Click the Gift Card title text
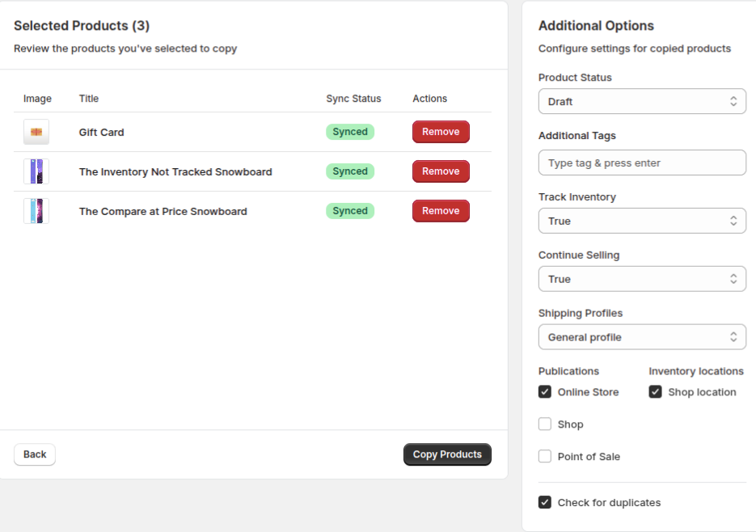The height and width of the screenshot is (532, 756). (101, 132)
